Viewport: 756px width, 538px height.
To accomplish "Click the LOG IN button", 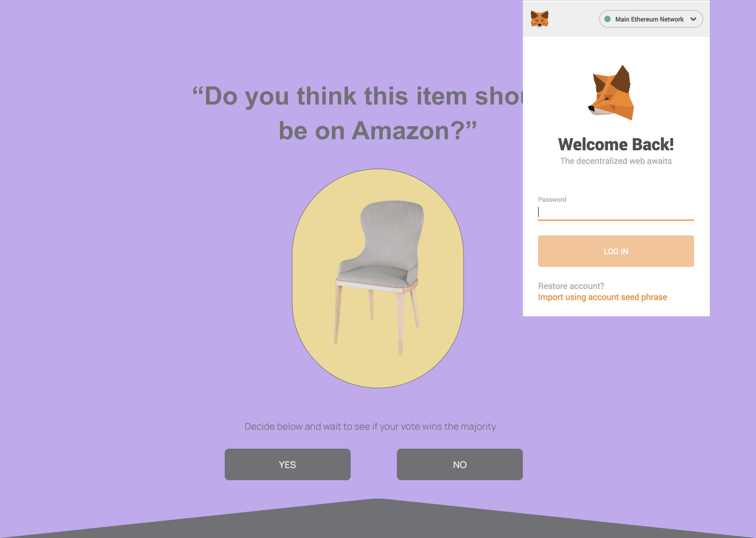I will [x=616, y=251].
